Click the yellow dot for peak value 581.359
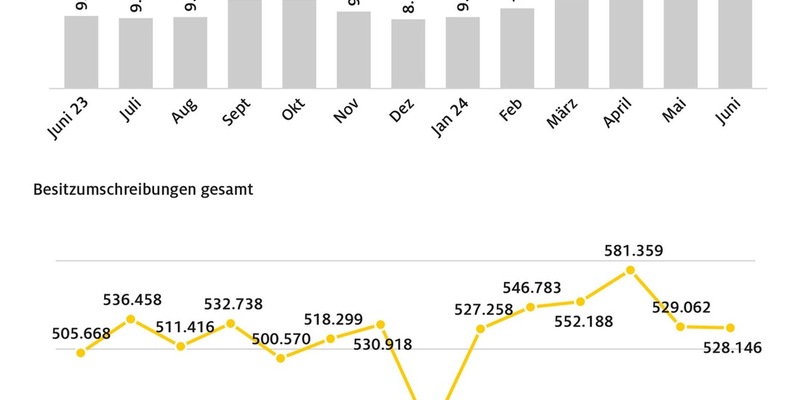800x400 pixels. (x=630, y=269)
